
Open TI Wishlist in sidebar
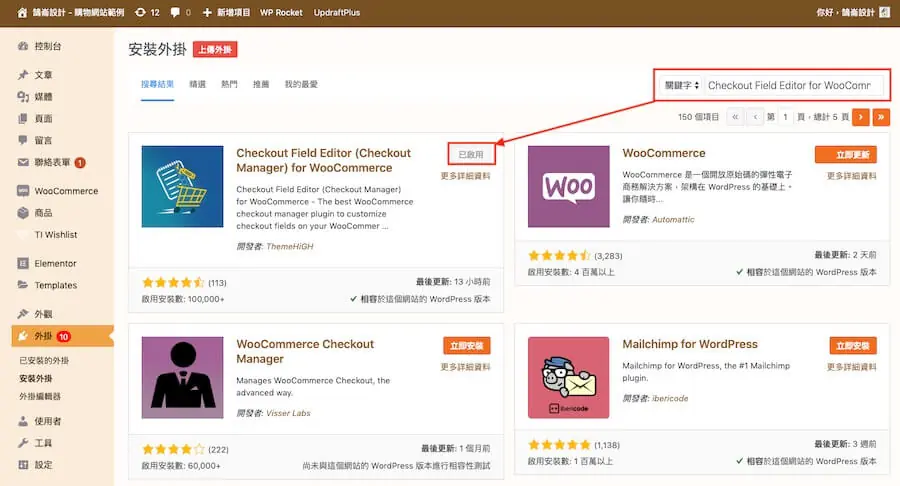56,235
